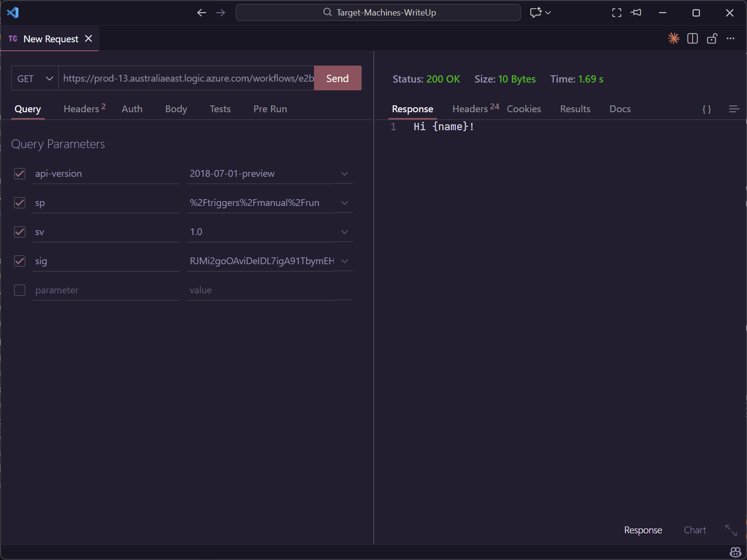Open the editor's more actions ellipsis menu
Screen dimensions: 747x560
tap(730, 38)
